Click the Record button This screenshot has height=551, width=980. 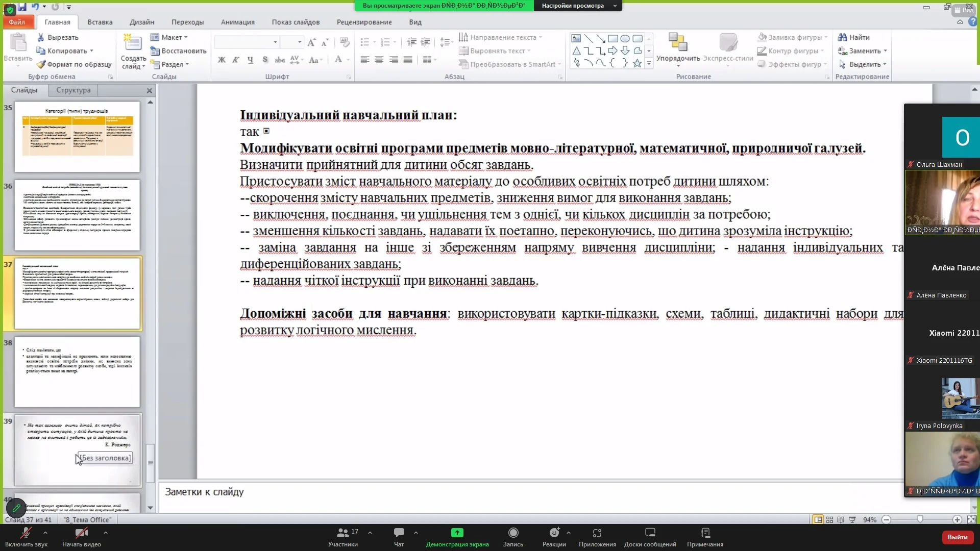click(513, 533)
